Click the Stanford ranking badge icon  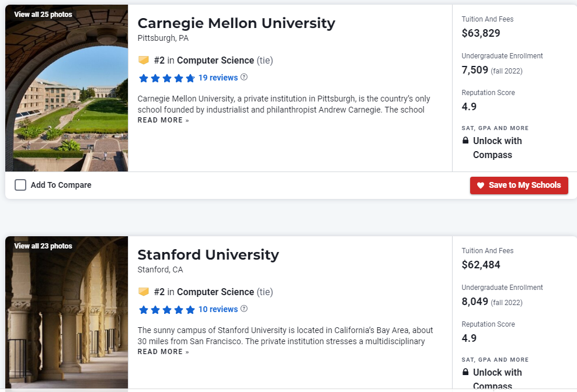[x=144, y=292]
